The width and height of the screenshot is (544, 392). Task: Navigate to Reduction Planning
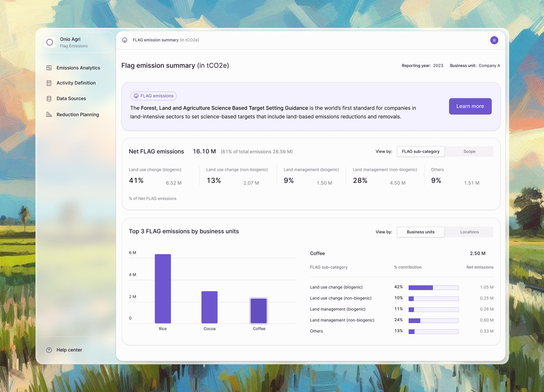tap(73, 114)
